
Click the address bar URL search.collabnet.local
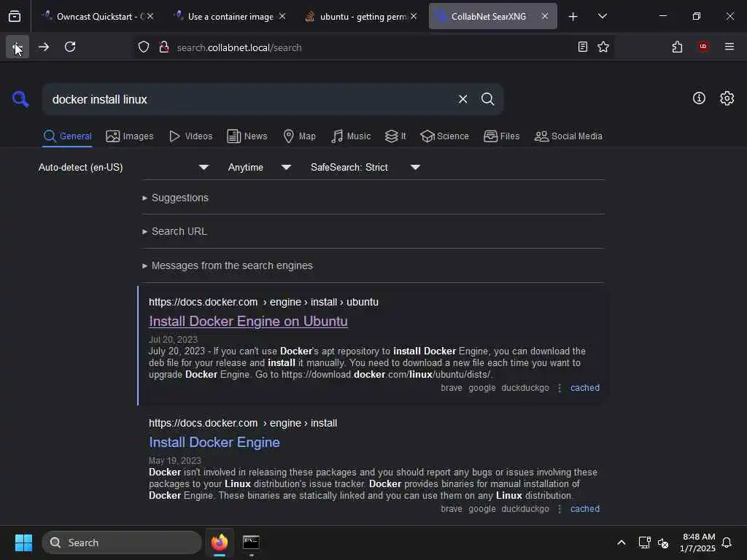tap(239, 47)
